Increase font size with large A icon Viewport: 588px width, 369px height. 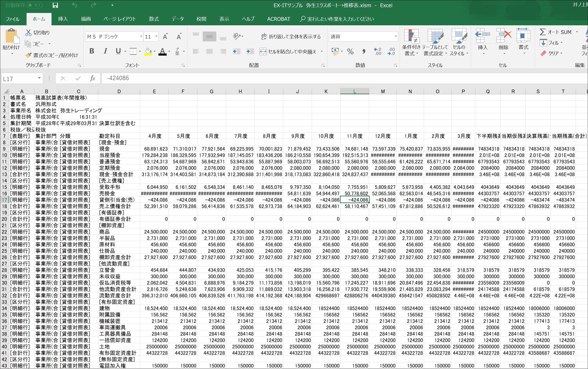pyautogui.click(x=165, y=37)
